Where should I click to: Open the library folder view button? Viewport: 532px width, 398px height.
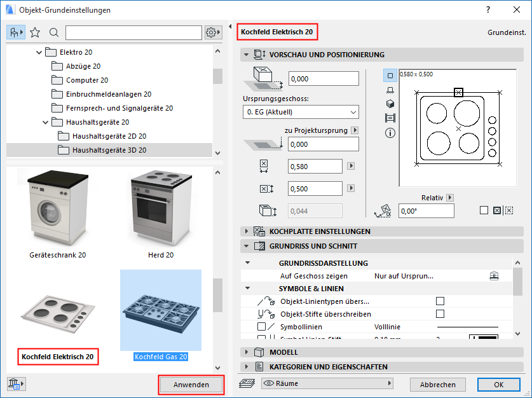click(x=16, y=32)
